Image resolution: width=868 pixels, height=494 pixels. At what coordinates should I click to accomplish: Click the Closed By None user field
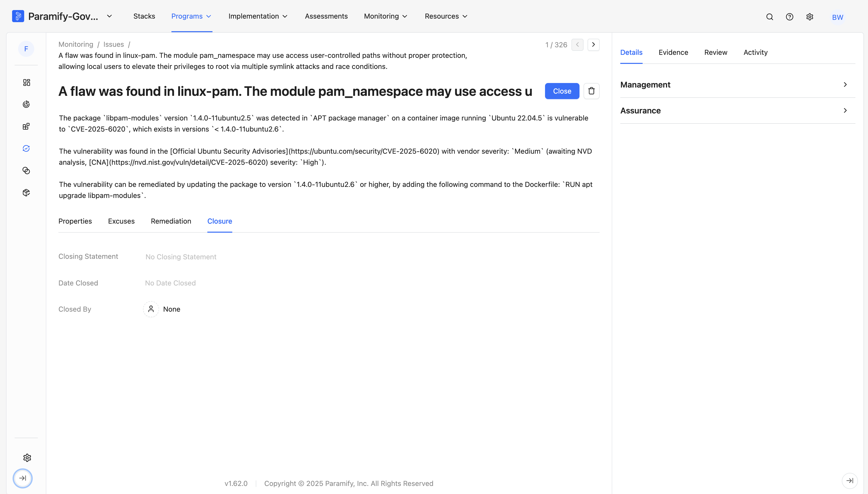click(162, 309)
